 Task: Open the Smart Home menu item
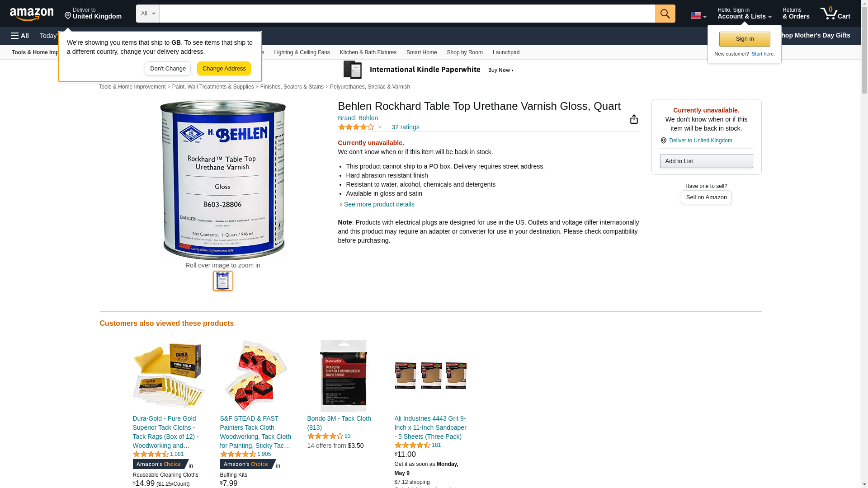point(421,52)
